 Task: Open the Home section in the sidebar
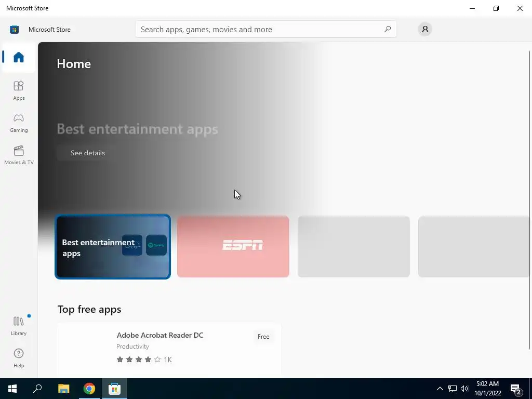pos(19,57)
